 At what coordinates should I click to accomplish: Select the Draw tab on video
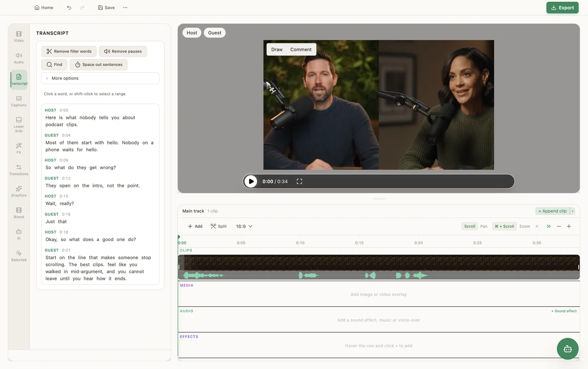[277, 50]
